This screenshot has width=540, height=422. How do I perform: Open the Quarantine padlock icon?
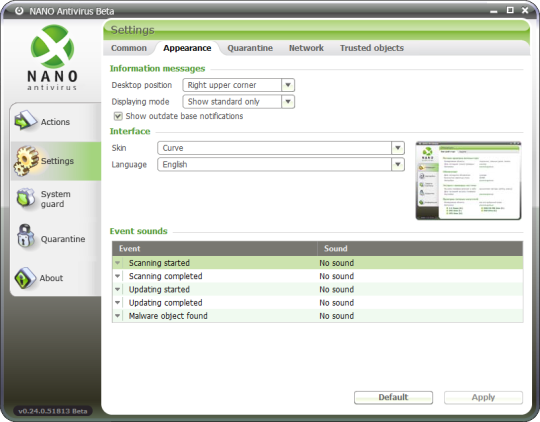25,236
